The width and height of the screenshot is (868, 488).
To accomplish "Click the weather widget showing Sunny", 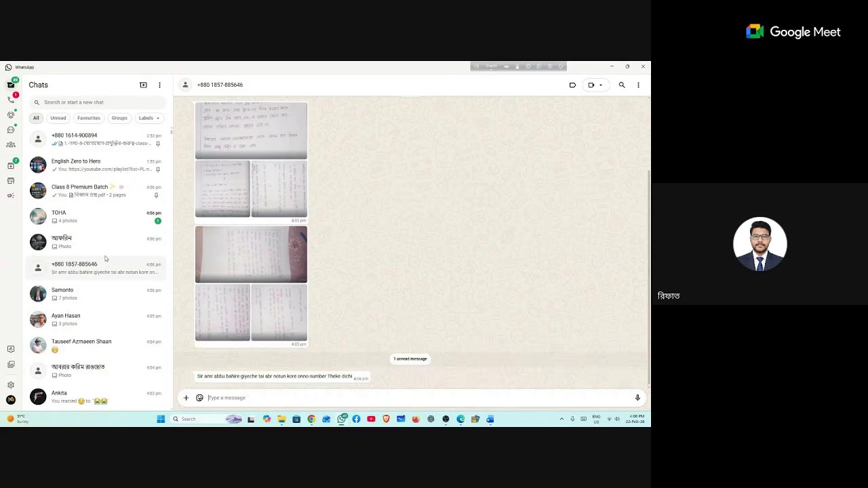I will click(x=19, y=419).
